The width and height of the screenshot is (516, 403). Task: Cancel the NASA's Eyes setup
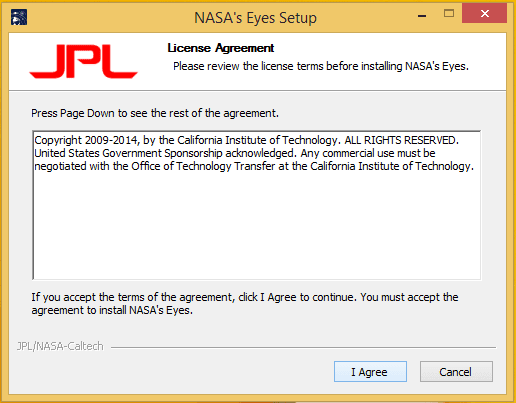(x=456, y=371)
